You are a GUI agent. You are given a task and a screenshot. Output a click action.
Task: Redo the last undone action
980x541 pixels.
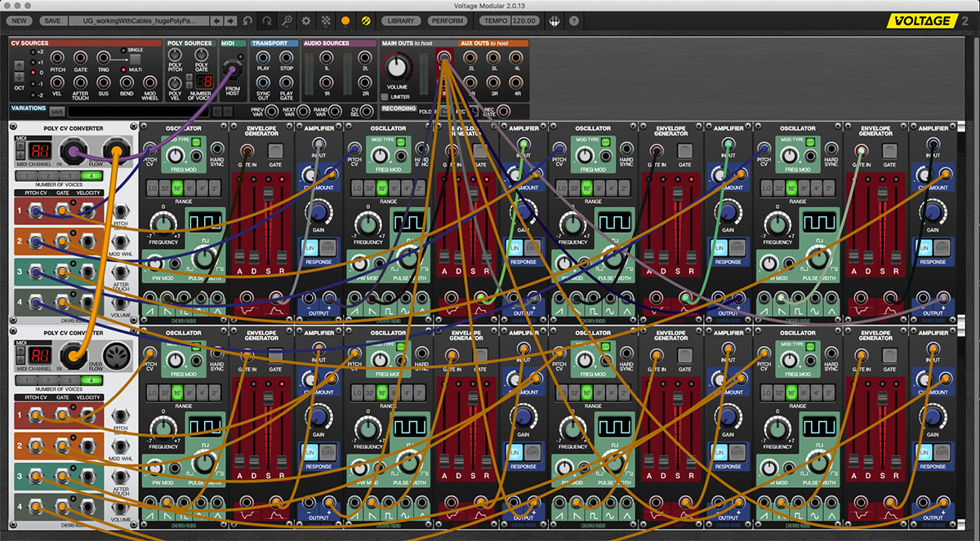click(x=268, y=20)
